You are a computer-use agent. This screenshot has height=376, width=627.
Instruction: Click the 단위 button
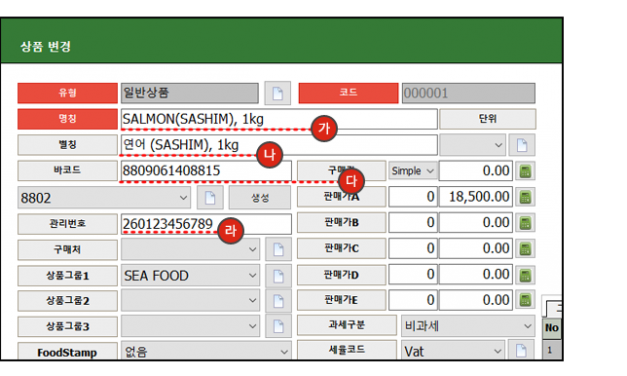487,119
